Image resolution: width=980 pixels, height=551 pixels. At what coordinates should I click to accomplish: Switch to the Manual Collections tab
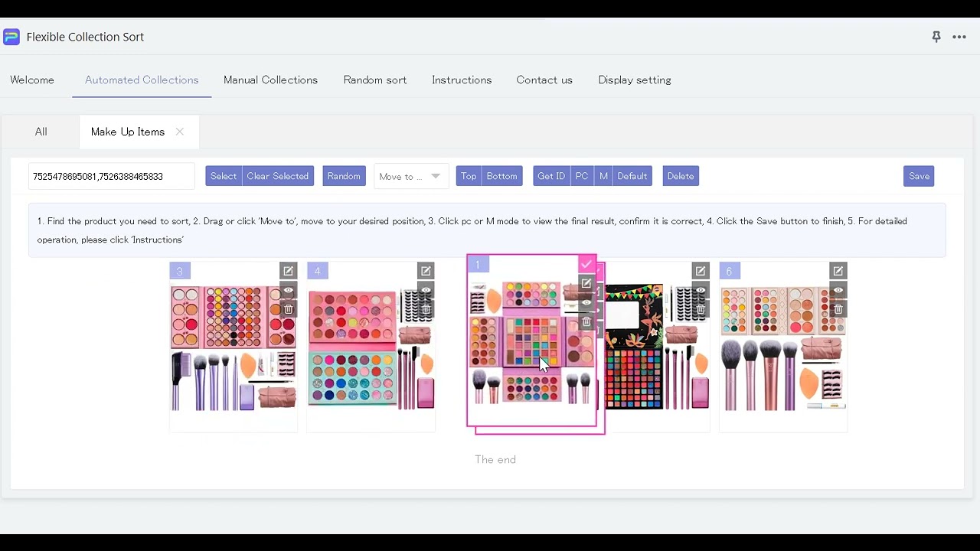pos(270,80)
